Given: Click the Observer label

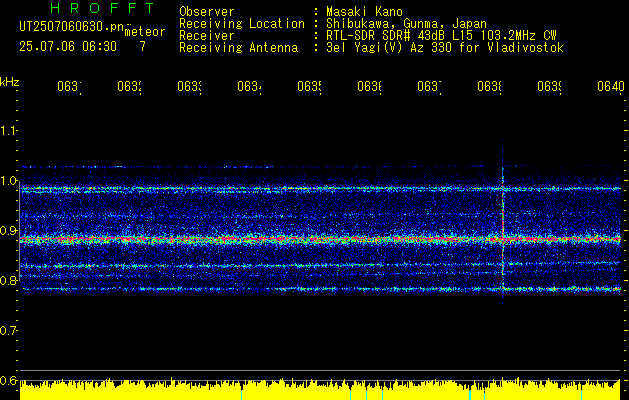Looking at the screenshot, I should pos(207,11).
